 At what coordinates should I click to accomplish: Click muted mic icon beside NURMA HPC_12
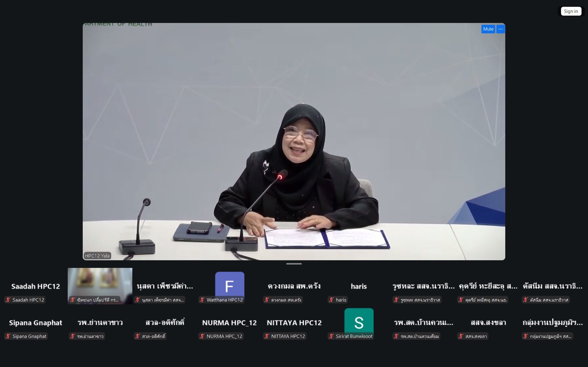[202, 336]
